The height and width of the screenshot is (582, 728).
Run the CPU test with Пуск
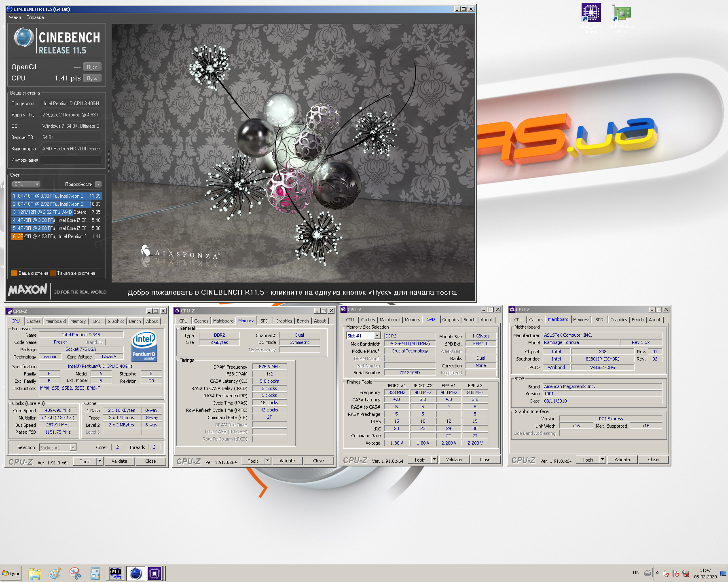point(92,78)
